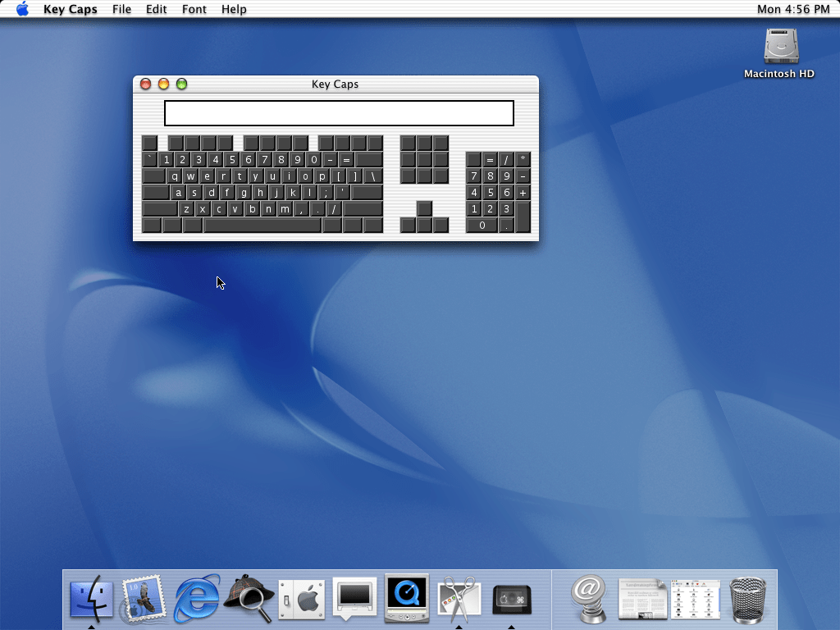
Task: Open the Trash in the dock
Action: pyautogui.click(x=747, y=600)
